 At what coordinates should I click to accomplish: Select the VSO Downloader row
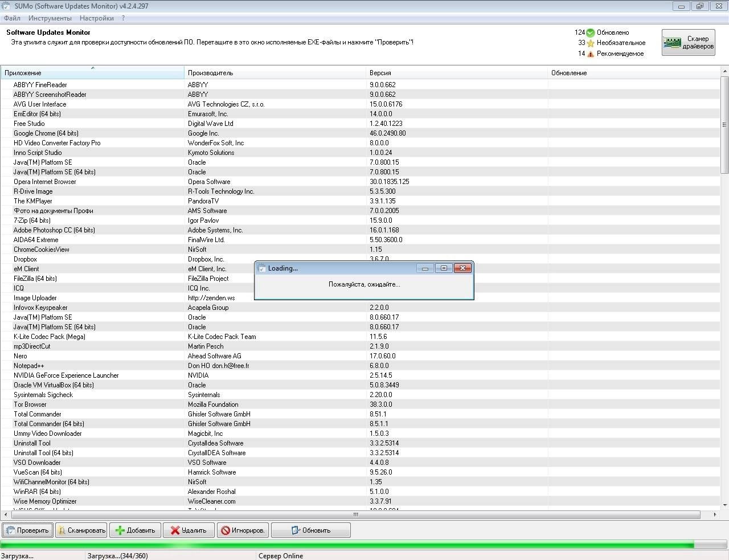click(x=360, y=463)
